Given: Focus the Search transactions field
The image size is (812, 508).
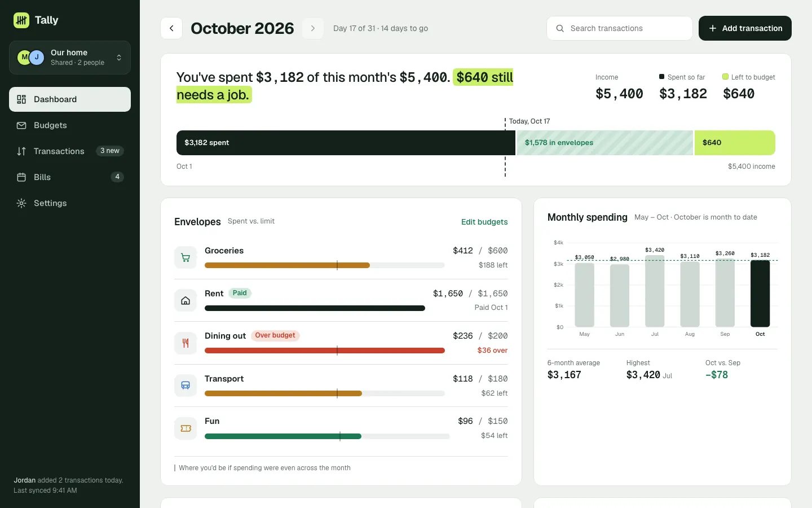Looking at the screenshot, I should pos(619,28).
